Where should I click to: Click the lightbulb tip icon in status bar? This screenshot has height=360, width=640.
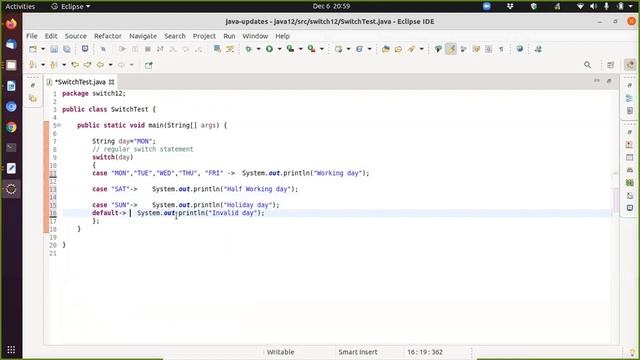632,352
